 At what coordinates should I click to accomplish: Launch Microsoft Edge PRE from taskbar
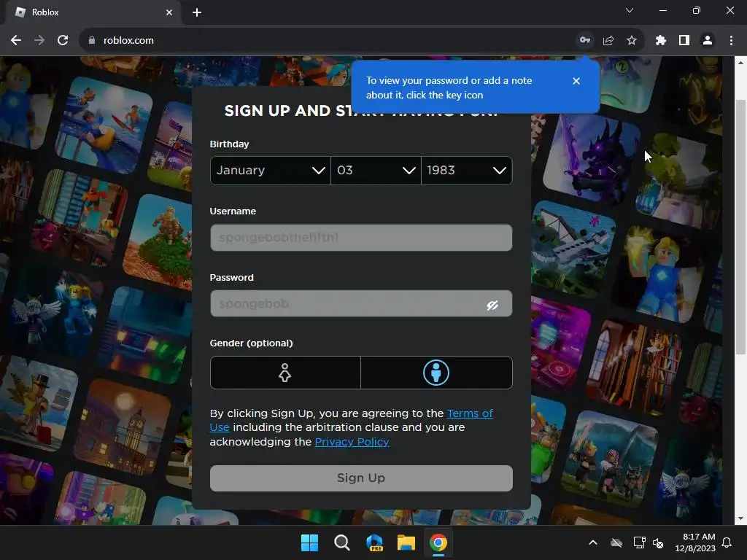coord(374,542)
